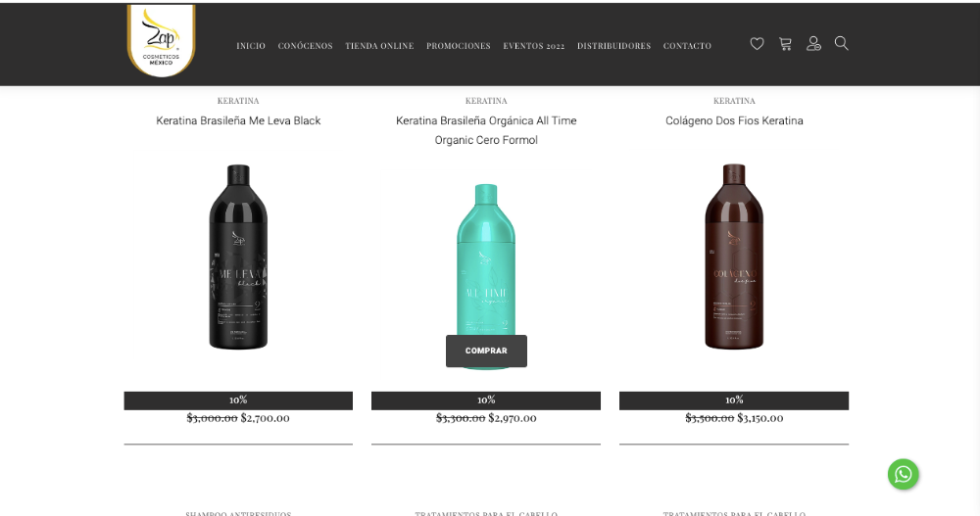Image resolution: width=980 pixels, height=516 pixels.
Task: Open the shopping cart icon
Action: coord(785,44)
